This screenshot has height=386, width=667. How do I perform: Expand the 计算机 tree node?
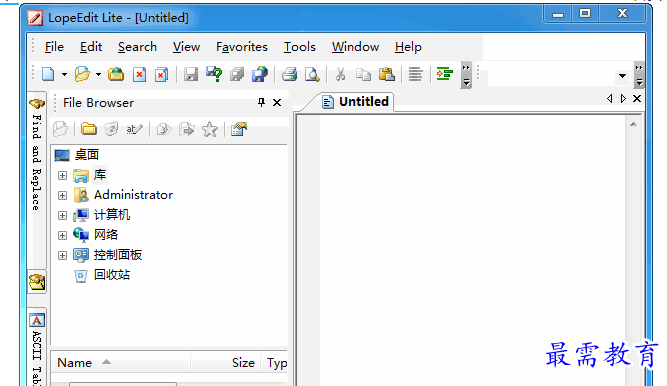tap(63, 215)
